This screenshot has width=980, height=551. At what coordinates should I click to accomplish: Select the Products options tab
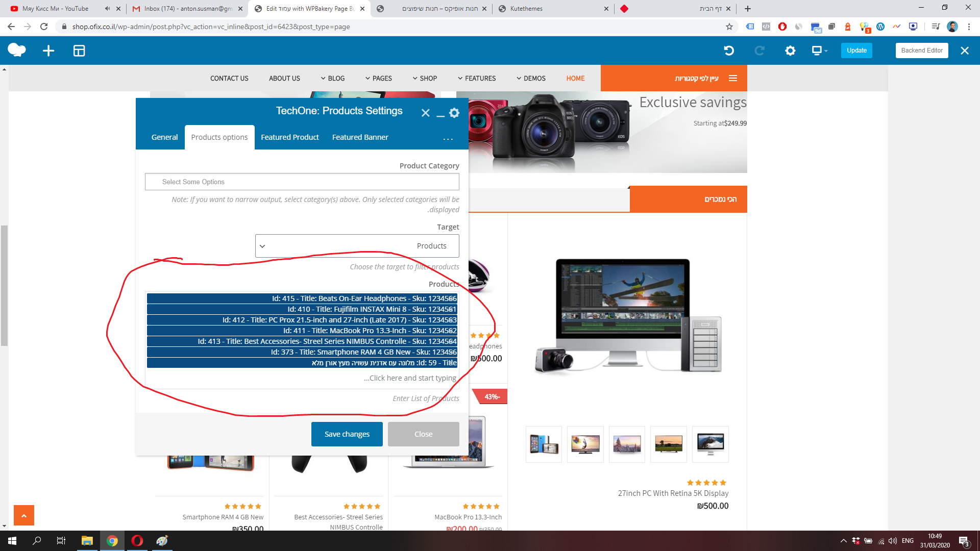[x=219, y=137]
